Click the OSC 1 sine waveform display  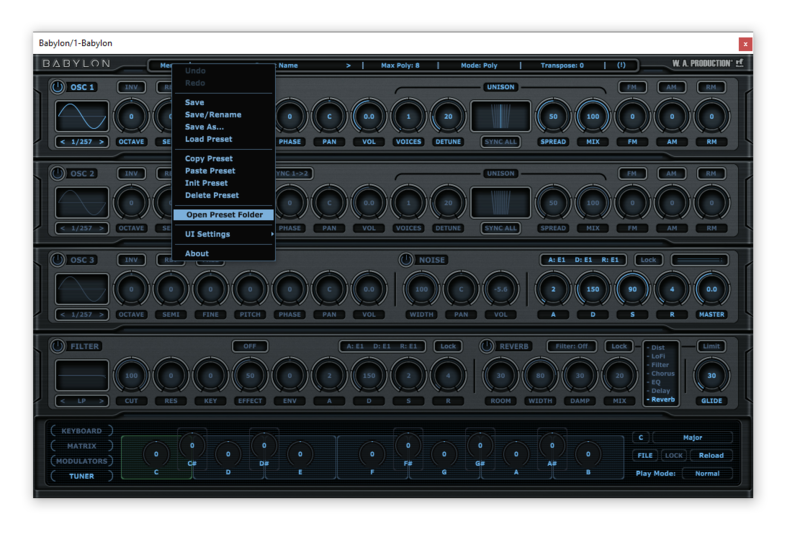pyautogui.click(x=82, y=117)
